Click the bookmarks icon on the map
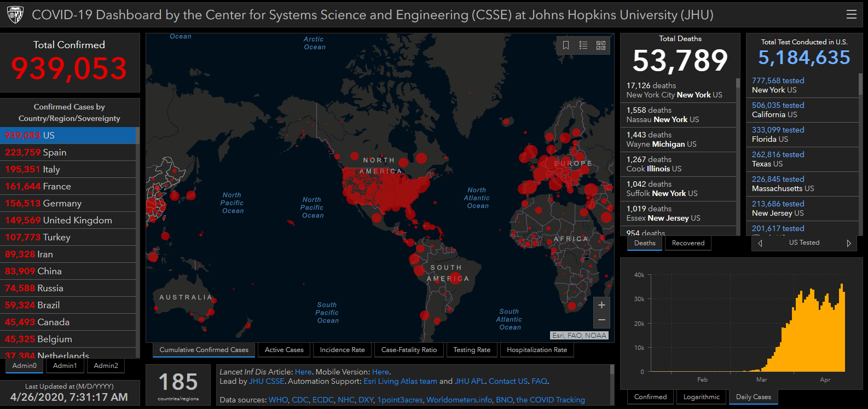The width and height of the screenshot is (868, 409). (x=566, y=45)
